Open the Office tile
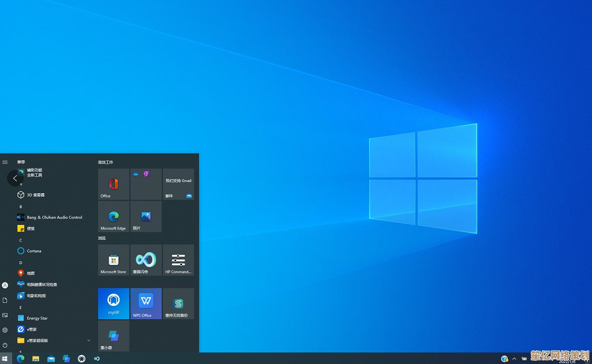Screen dimensions: 592x364 [114, 184]
